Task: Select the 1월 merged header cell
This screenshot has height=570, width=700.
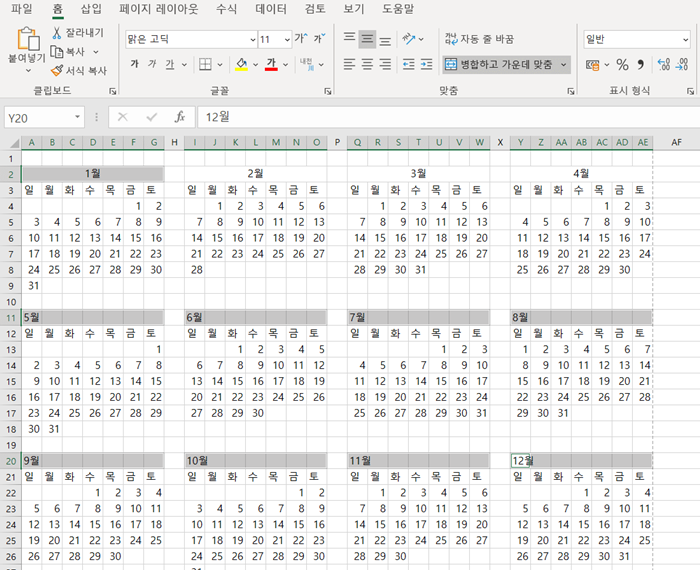Action: 93,174
